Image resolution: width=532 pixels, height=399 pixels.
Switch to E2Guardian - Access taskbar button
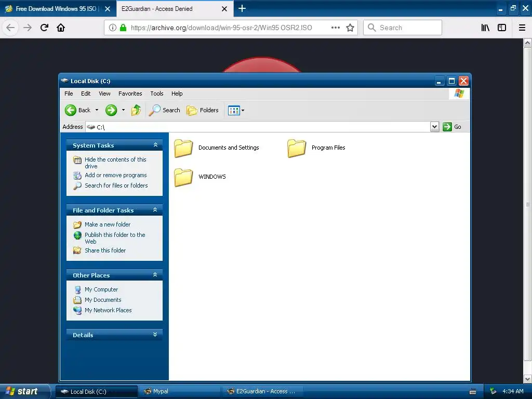coord(262,391)
